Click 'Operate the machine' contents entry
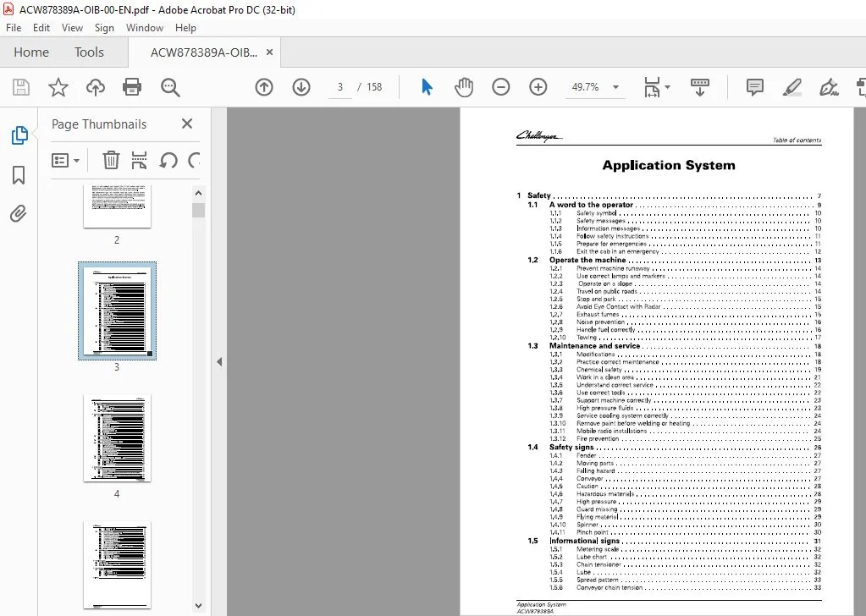 coord(587,260)
